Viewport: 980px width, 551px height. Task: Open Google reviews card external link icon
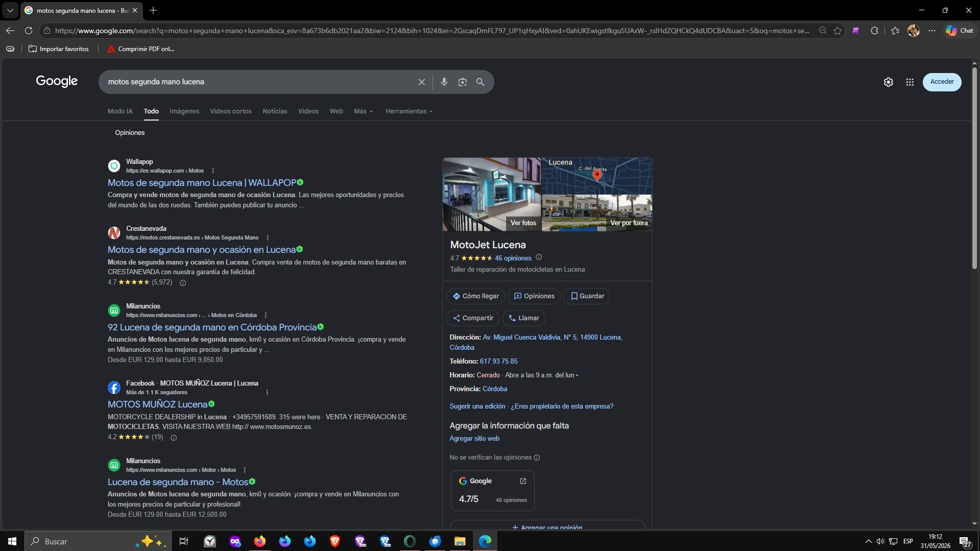pos(523,481)
